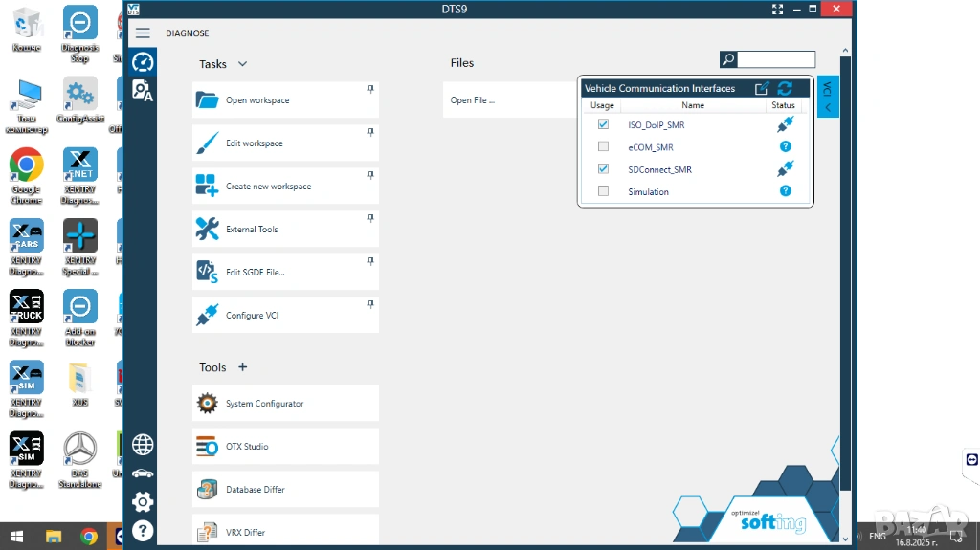Open settings gear in sidebar
Screen dimensions: 980x550
point(143,501)
